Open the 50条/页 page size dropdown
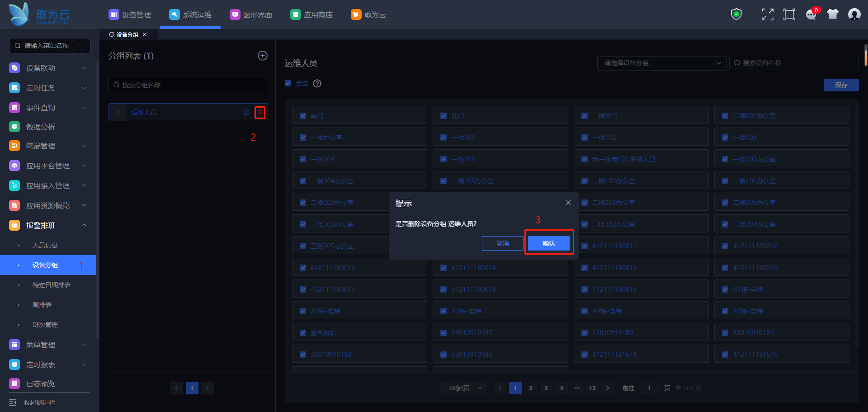 coord(465,388)
